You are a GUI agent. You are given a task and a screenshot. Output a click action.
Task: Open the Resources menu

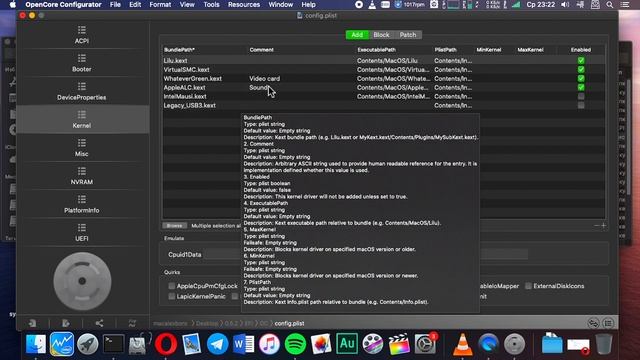(244, 5)
